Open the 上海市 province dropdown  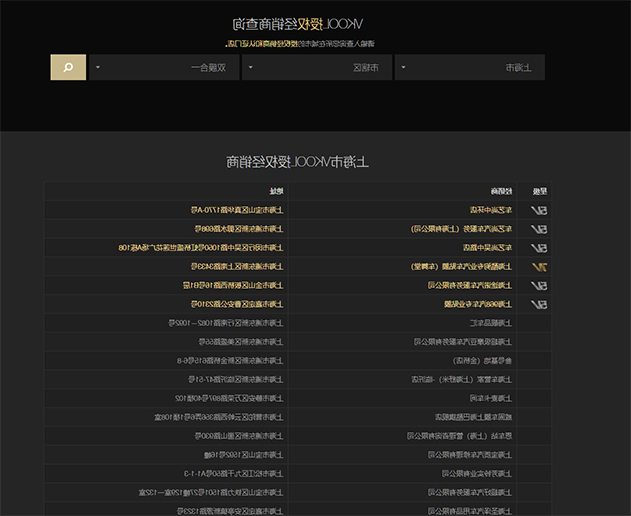470,67
